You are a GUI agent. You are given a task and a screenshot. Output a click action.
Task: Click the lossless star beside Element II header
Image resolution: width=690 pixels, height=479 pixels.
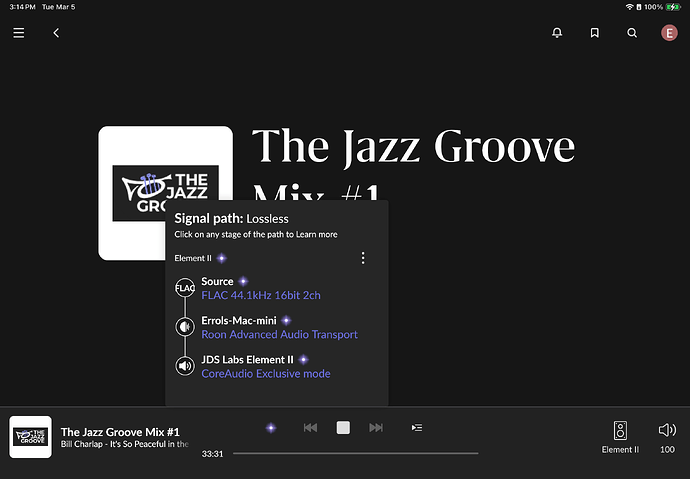tap(222, 258)
